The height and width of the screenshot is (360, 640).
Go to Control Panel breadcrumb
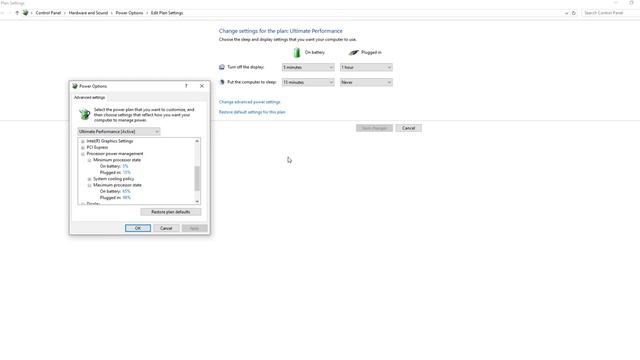48,13
